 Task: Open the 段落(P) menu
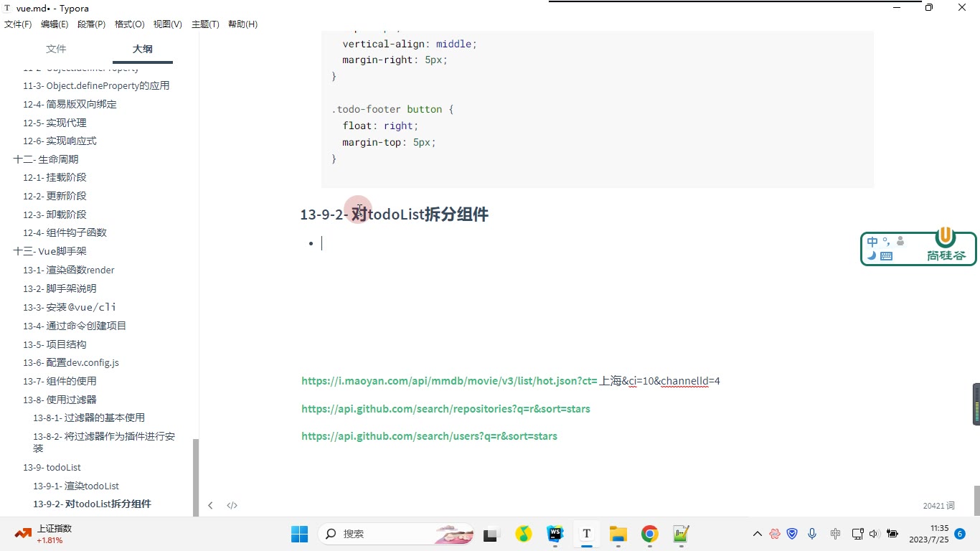coord(91,24)
